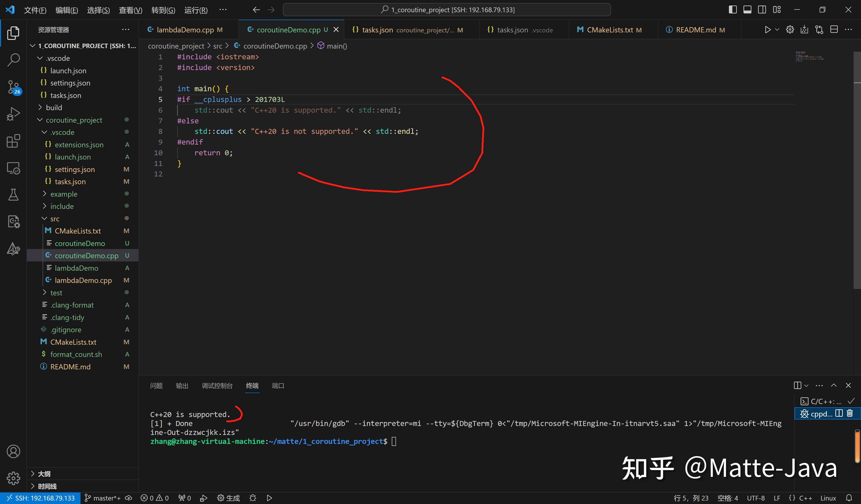Open the Source Control view with 26 changes
Screen dimensions: 861x504
[13, 87]
